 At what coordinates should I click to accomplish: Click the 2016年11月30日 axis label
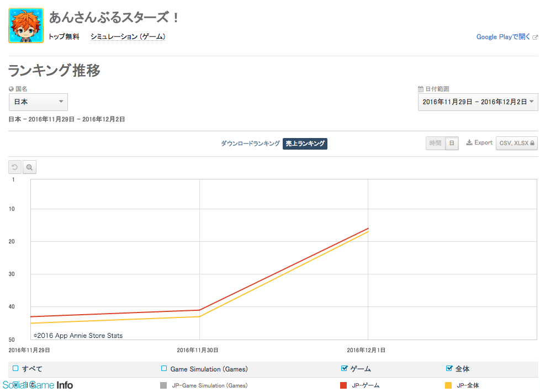click(x=198, y=351)
